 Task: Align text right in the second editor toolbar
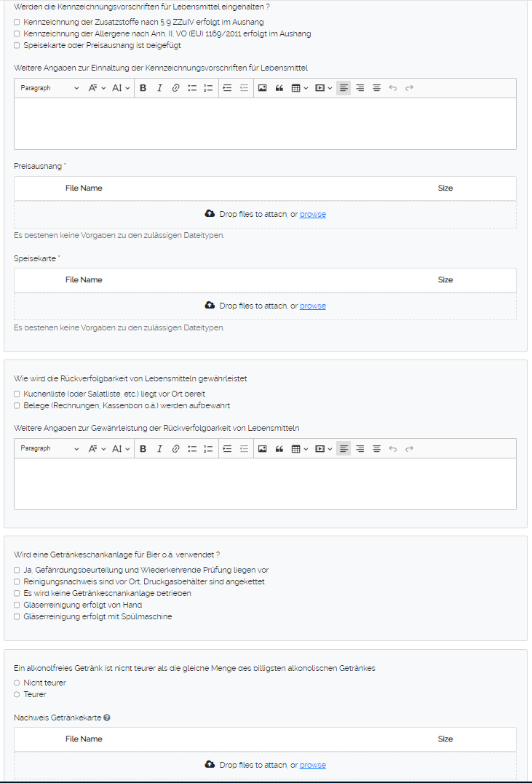[360, 448]
